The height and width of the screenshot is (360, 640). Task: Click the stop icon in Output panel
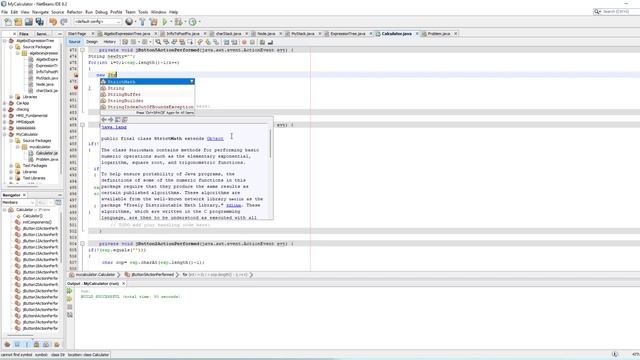pos(70,307)
